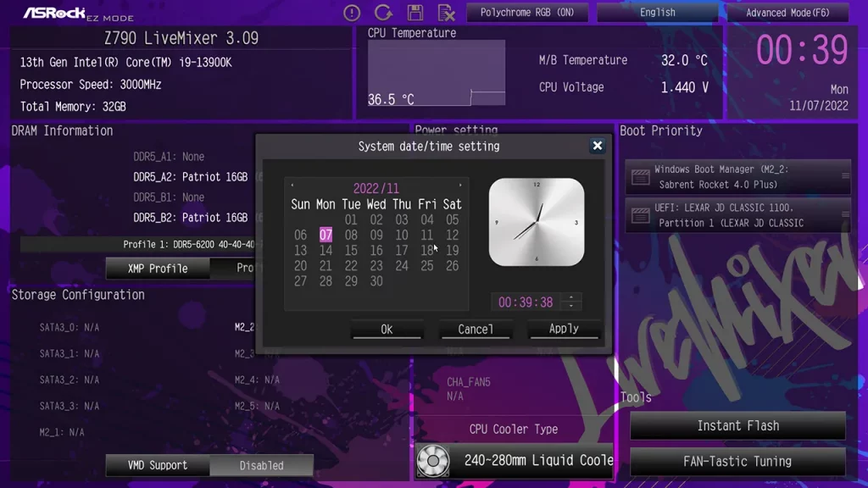Click the 00:39:38 time input field
This screenshot has width=868, height=488.
click(526, 302)
